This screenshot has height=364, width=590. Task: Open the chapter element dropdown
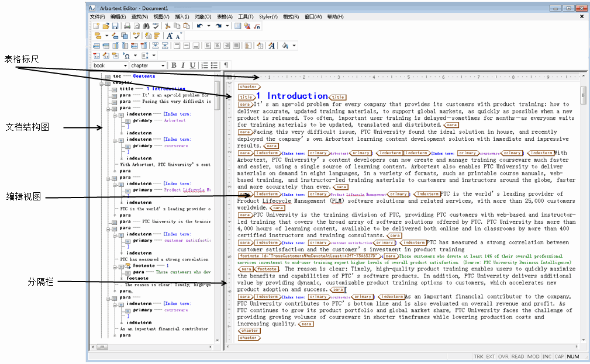click(163, 65)
